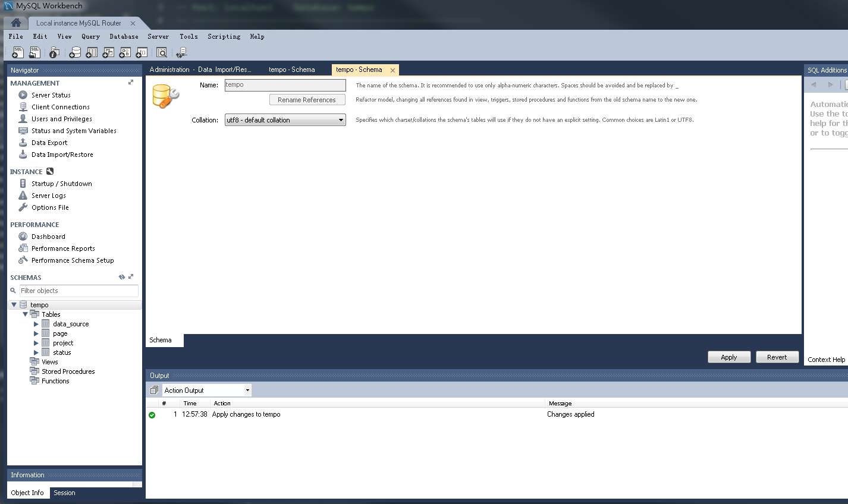This screenshot has height=504, width=848.
Task: Collapse the tempo schema node
Action: tap(14, 305)
